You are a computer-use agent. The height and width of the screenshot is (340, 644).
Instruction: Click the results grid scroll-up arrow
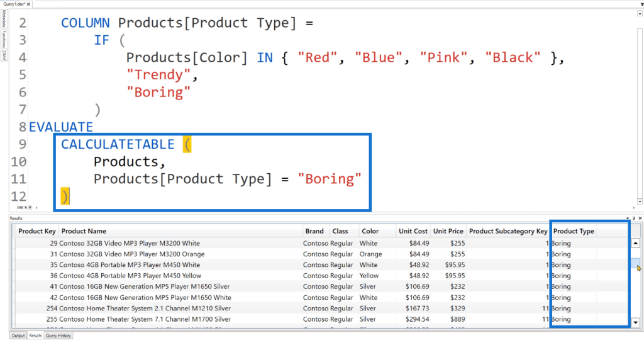coord(635,244)
